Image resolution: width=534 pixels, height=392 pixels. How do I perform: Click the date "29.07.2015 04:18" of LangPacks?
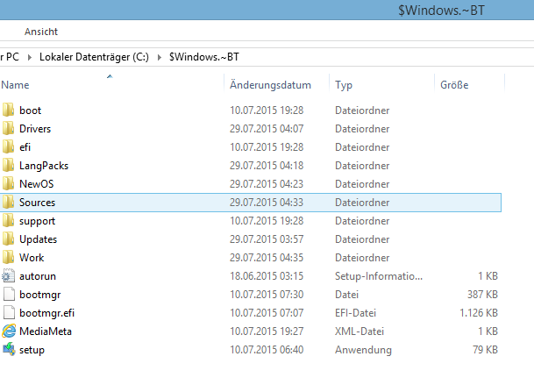coord(267,166)
